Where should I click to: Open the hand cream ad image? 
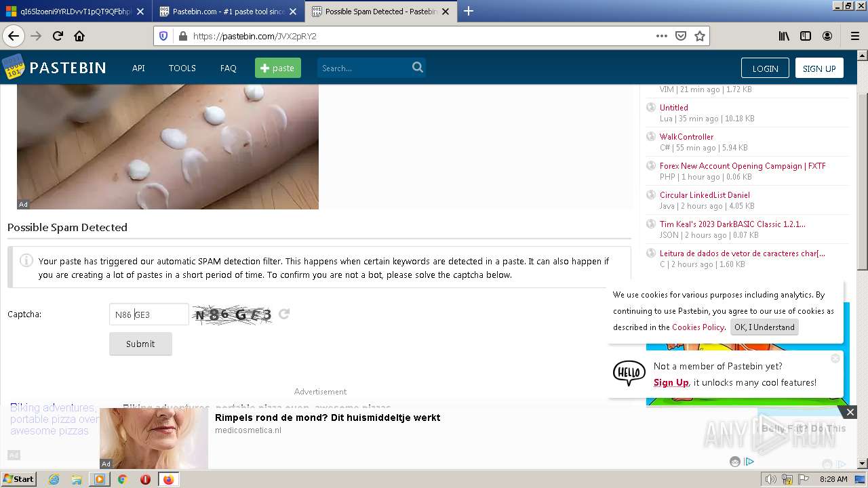click(x=167, y=146)
